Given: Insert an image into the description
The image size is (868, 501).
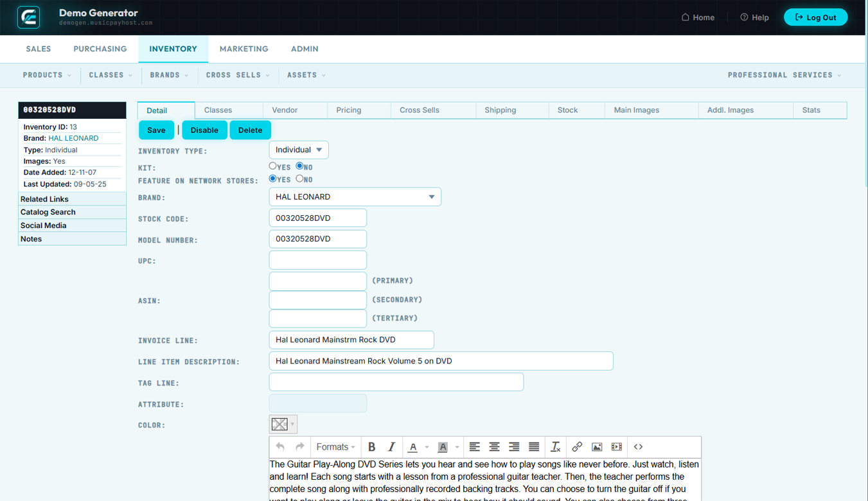Looking at the screenshot, I should (x=597, y=447).
